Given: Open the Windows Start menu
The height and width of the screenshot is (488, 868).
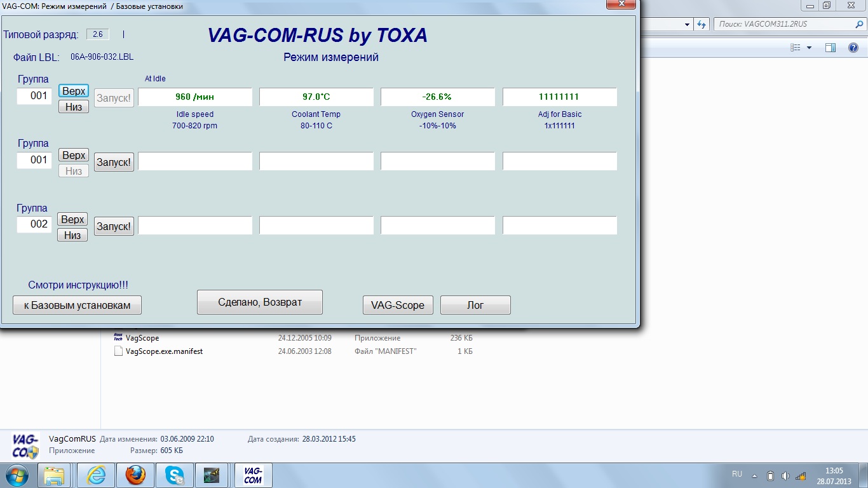Looking at the screenshot, I should 17,475.
